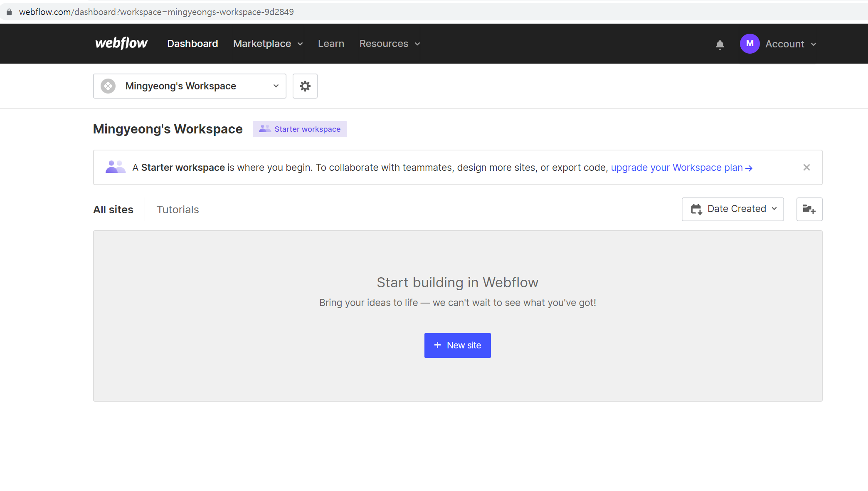
Task: Expand the Resources menu
Action: click(x=390, y=44)
